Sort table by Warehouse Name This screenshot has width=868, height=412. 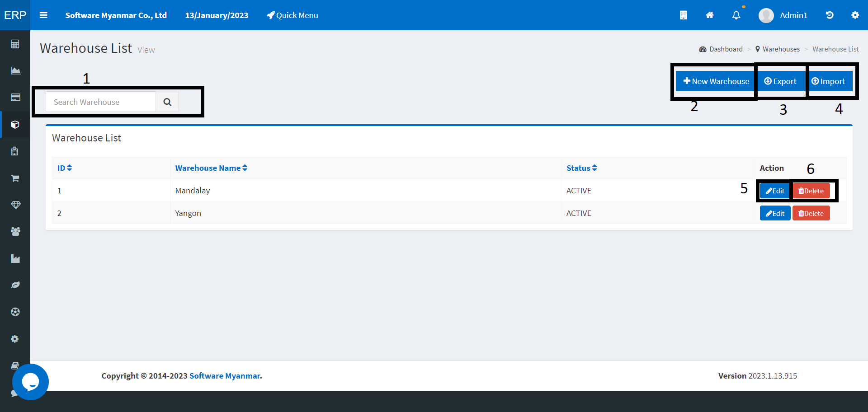point(211,168)
